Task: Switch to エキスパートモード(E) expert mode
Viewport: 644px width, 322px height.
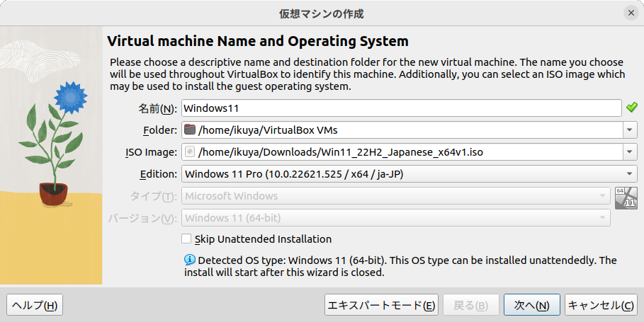Action: [381, 305]
